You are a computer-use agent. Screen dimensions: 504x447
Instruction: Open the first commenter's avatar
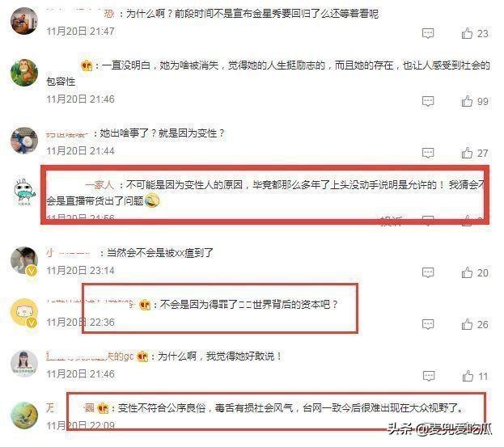[x=24, y=20]
